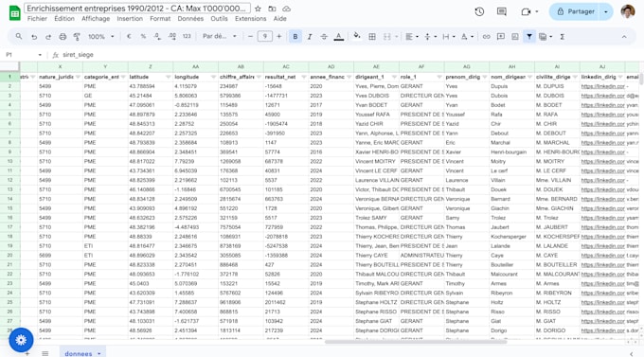Increase font size plus button
644x357 pixels.
point(279,37)
